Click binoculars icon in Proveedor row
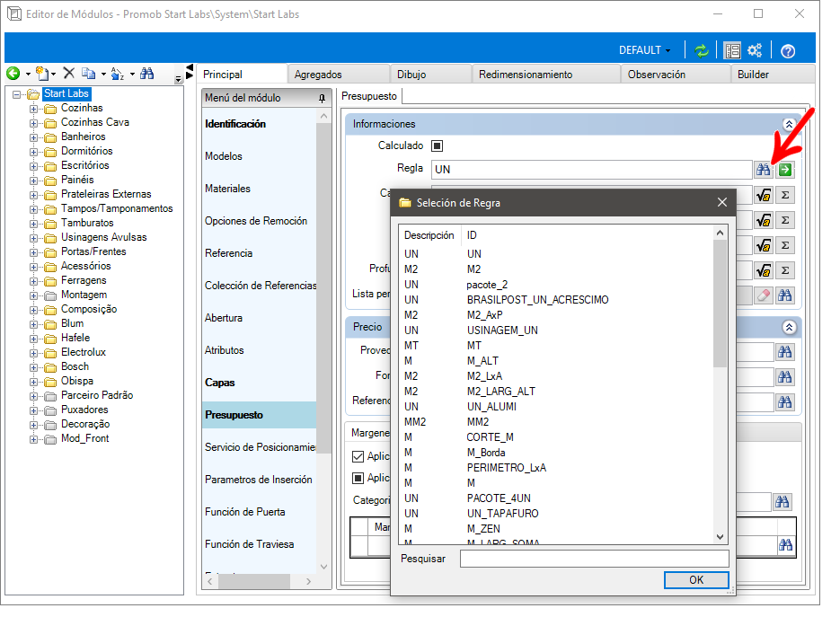This screenshot has height=617, width=840. (785, 352)
